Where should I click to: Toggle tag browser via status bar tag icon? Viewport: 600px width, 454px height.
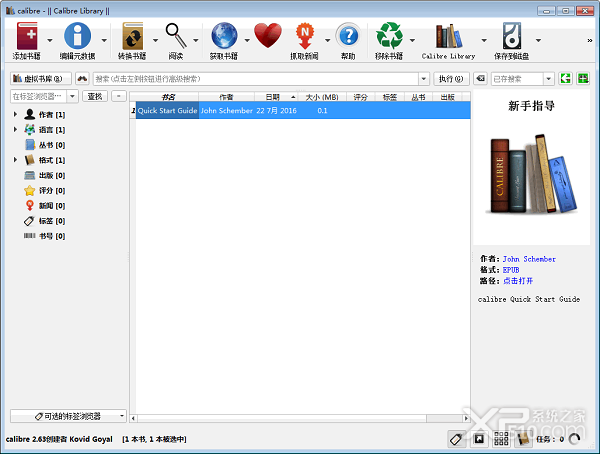[x=456, y=439]
